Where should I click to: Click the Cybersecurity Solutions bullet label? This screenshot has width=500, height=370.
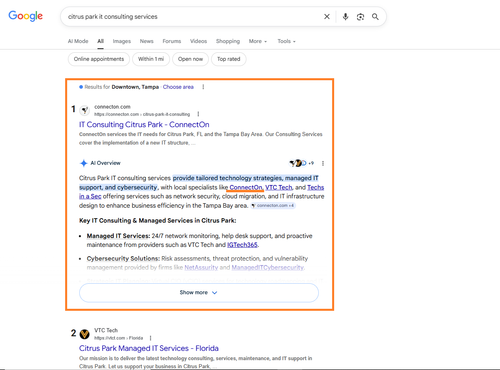click(x=123, y=259)
